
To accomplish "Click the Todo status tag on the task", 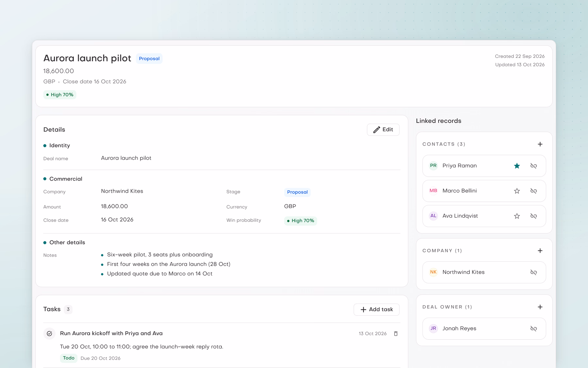I will pyautogui.click(x=69, y=358).
